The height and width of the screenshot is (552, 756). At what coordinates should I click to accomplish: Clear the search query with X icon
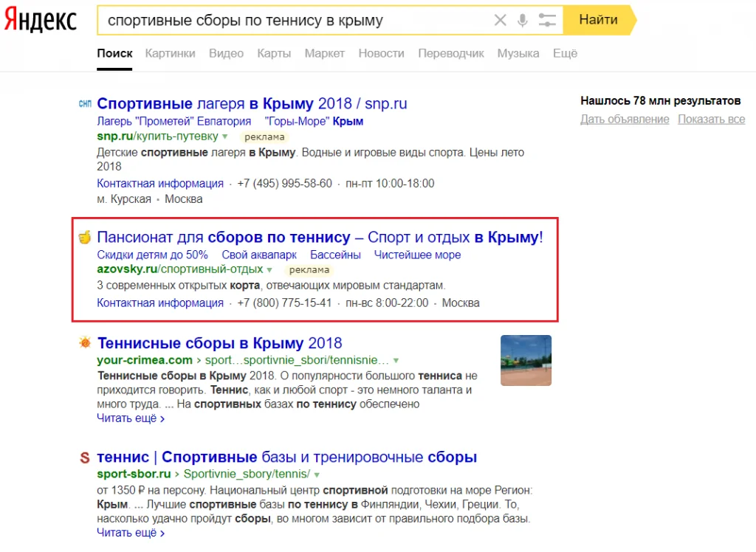pos(501,20)
